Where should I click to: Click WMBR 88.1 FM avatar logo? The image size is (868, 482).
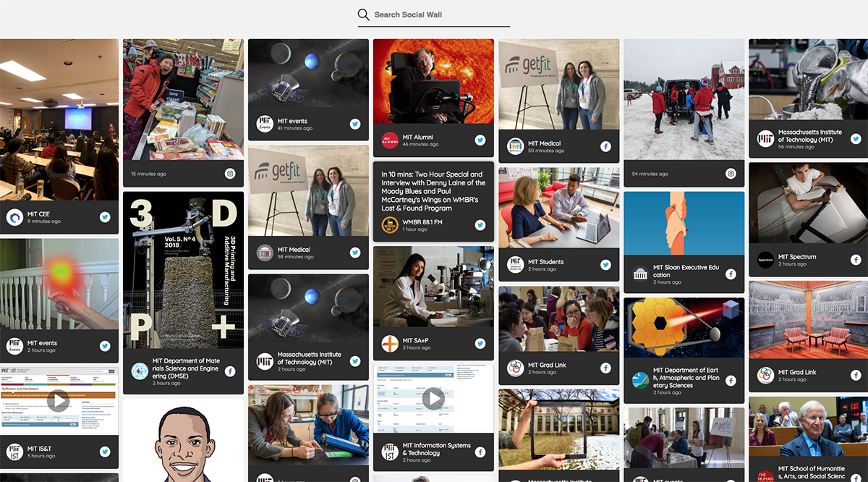point(390,225)
